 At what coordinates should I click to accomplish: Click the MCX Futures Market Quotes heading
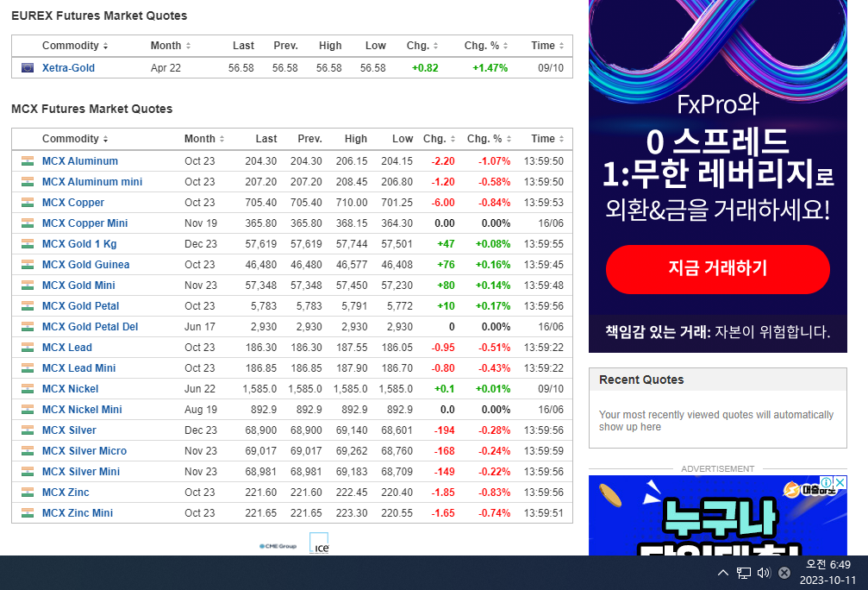(92, 109)
